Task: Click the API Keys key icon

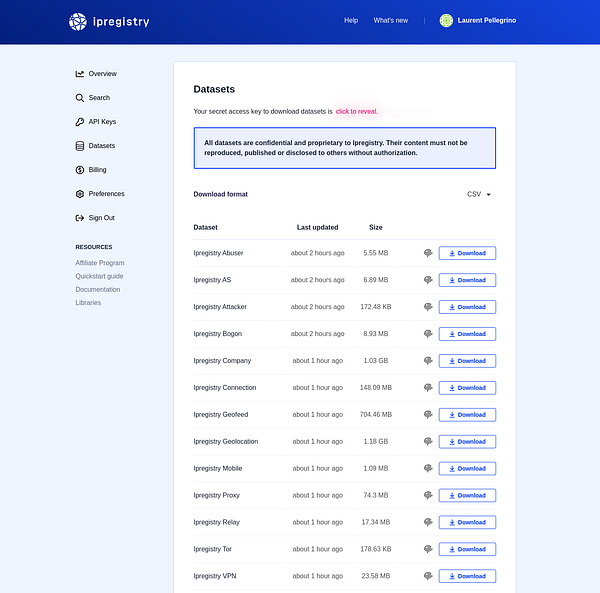Action: (80, 122)
